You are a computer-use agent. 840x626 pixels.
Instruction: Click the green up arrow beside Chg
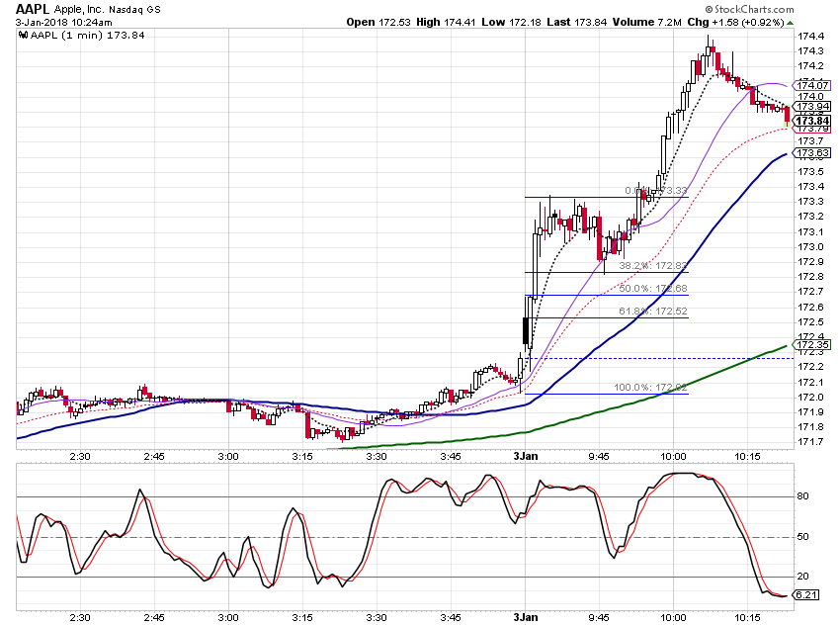coord(791,23)
